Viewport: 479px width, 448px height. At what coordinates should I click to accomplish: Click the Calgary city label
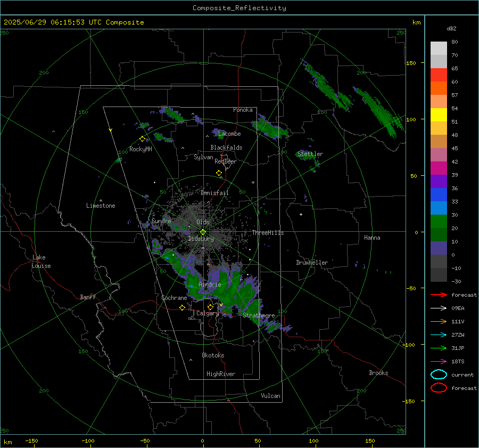(208, 313)
